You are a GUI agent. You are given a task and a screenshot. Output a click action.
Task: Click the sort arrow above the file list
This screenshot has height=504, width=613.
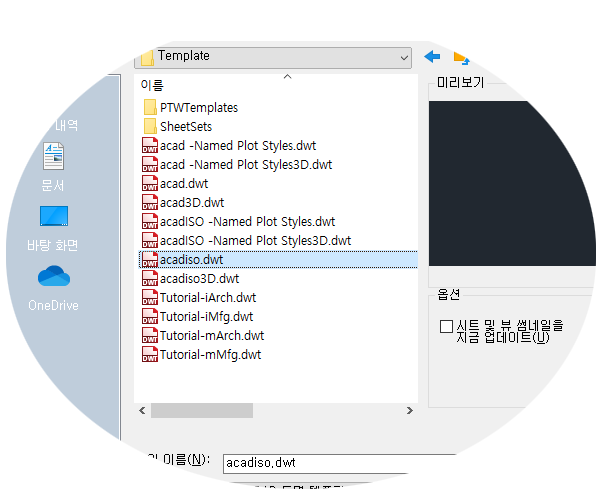[x=287, y=77]
